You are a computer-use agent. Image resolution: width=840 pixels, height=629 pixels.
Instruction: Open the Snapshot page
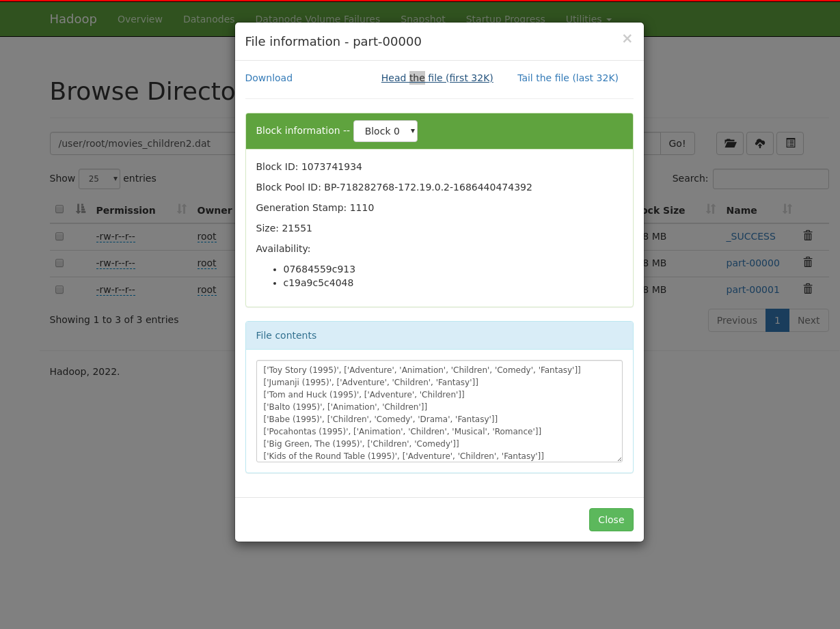click(423, 19)
